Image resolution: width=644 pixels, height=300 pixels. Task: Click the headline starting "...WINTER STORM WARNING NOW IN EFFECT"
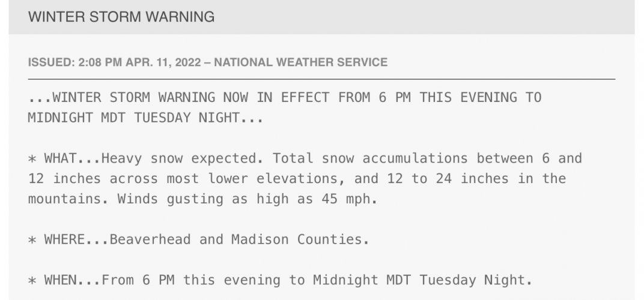click(285, 98)
